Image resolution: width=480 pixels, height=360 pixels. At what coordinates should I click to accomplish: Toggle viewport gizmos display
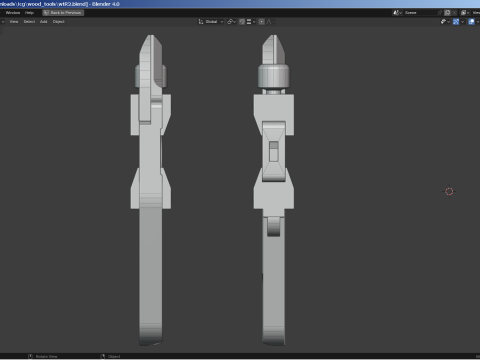[x=456, y=22]
